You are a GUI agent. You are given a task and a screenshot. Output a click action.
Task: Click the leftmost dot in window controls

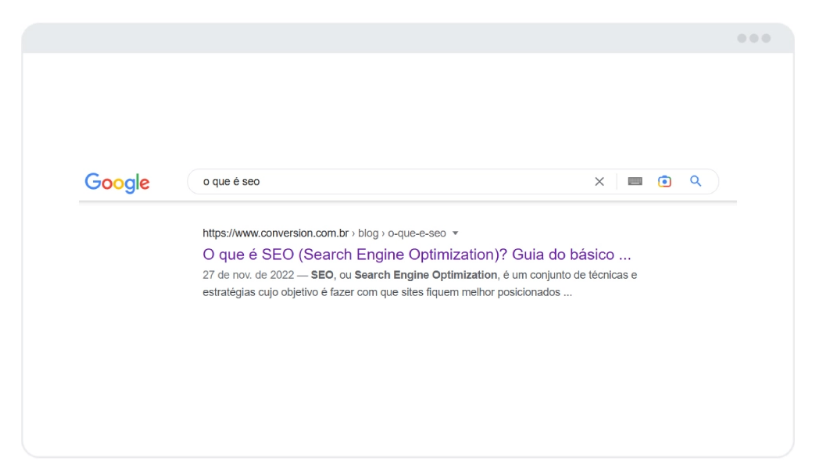click(742, 38)
